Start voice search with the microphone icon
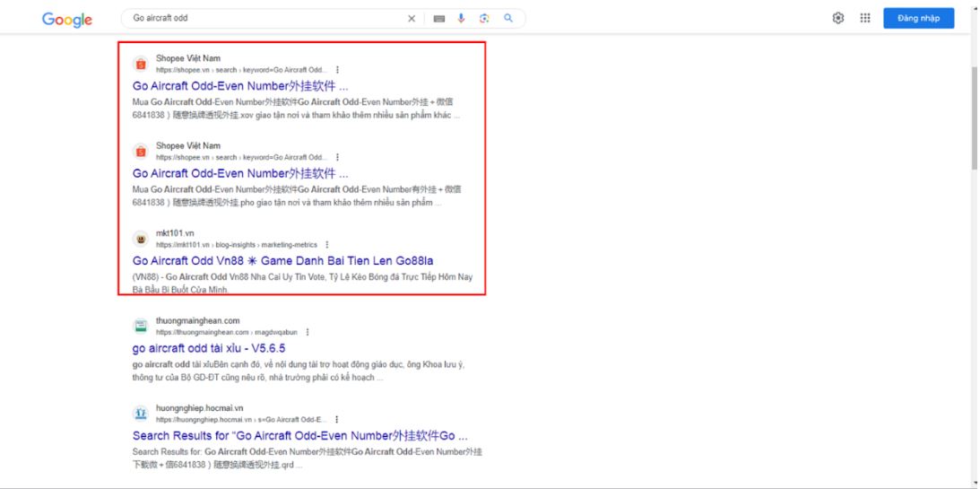The width and height of the screenshot is (980, 489). [462, 18]
